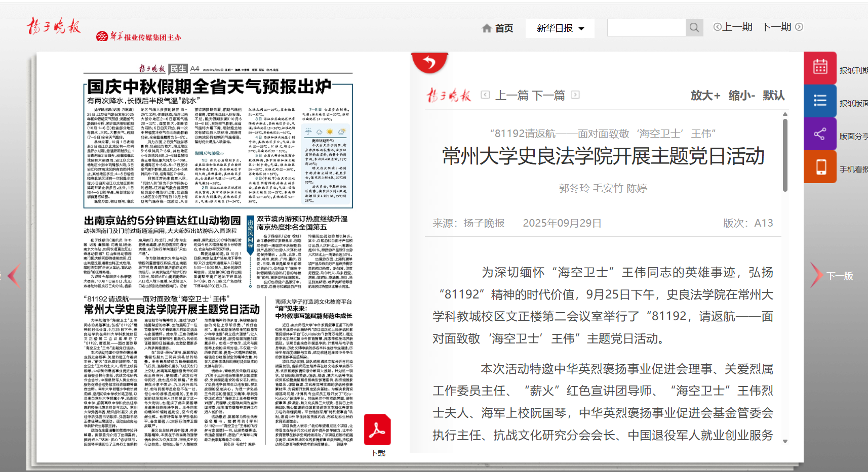
Task: Open the page list icon
Action: click(820, 101)
